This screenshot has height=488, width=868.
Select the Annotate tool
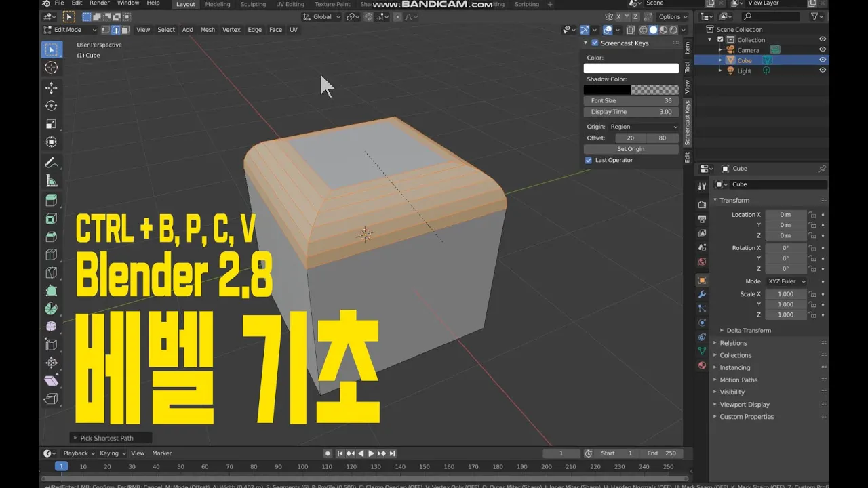click(51, 163)
